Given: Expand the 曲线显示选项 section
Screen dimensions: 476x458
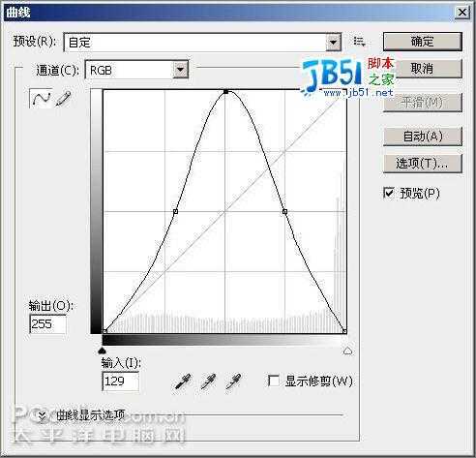Looking at the screenshot, I should point(43,415).
